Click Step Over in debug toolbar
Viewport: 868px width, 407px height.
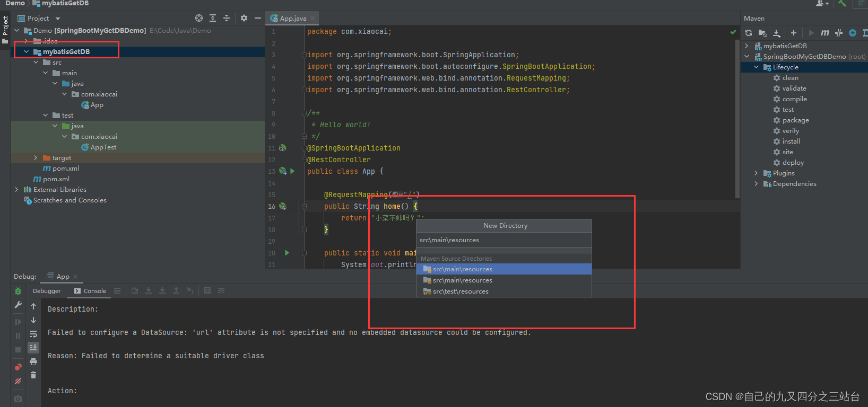click(x=135, y=290)
